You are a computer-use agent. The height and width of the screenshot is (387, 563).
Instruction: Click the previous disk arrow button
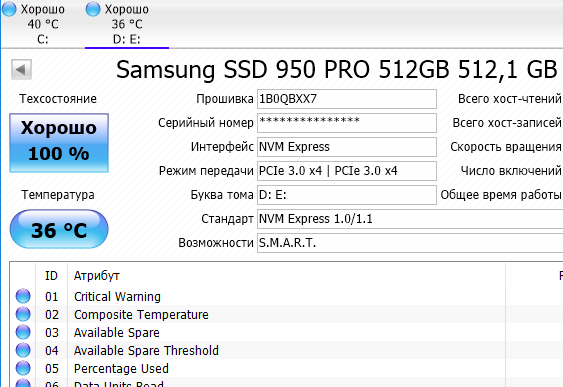21,69
